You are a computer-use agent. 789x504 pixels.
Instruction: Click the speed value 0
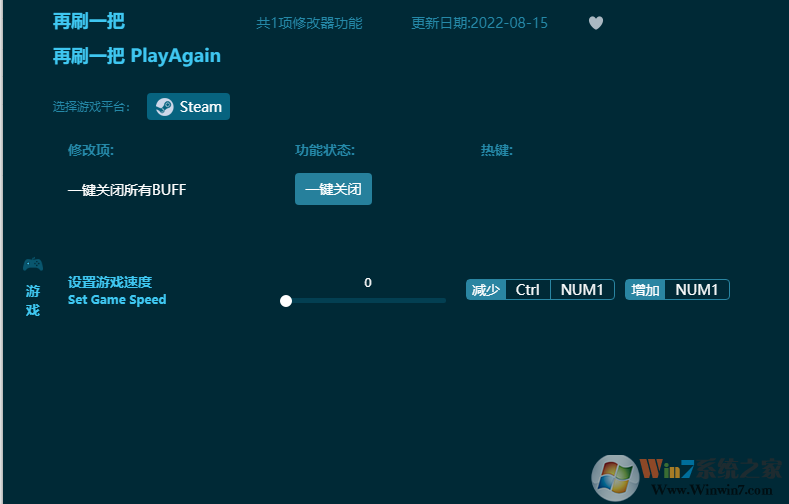[x=368, y=283]
